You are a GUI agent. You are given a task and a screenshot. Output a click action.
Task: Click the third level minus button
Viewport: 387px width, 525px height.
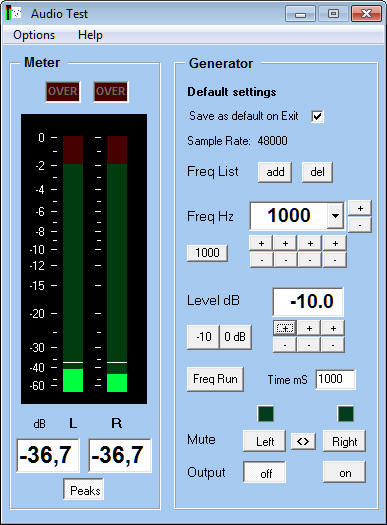tap(333, 345)
